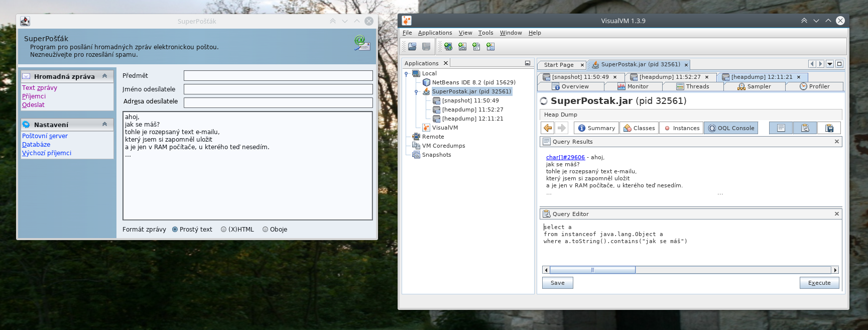Click the Summary button in Heap Dump
Screen dimensions: 868x330
pyautogui.click(x=596, y=128)
